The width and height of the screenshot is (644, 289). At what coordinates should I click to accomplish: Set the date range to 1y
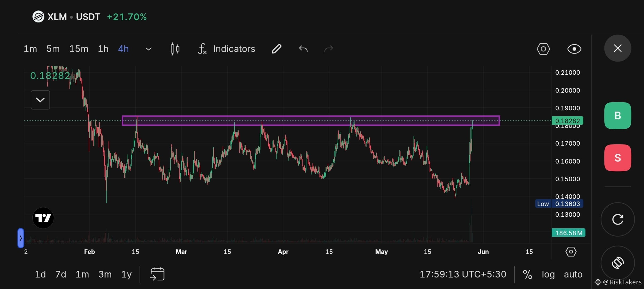coord(126,274)
